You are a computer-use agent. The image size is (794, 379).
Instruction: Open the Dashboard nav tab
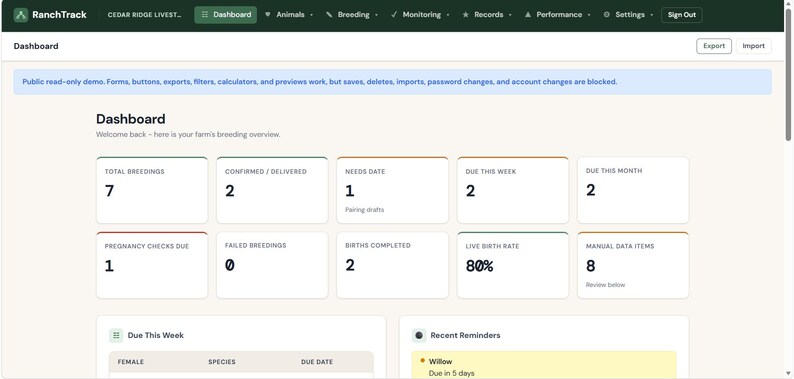[226, 15]
